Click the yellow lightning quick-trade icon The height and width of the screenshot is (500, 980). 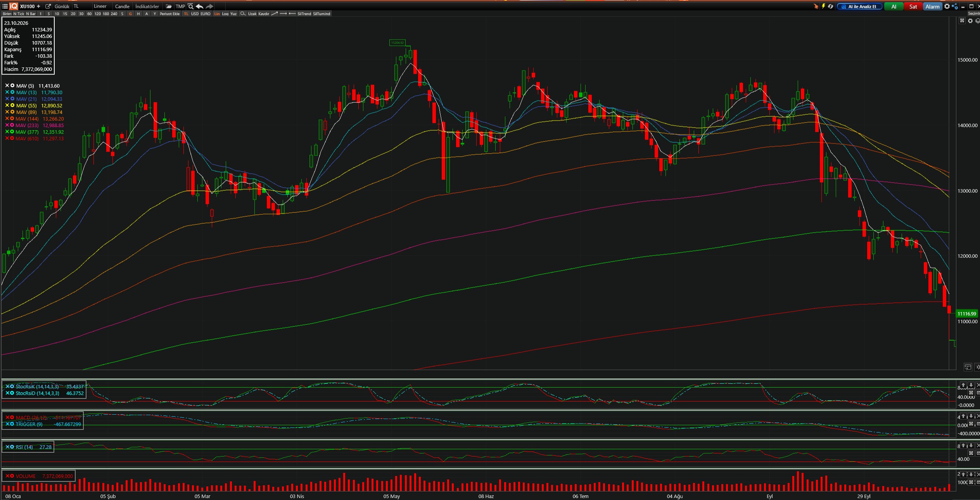click(823, 6)
